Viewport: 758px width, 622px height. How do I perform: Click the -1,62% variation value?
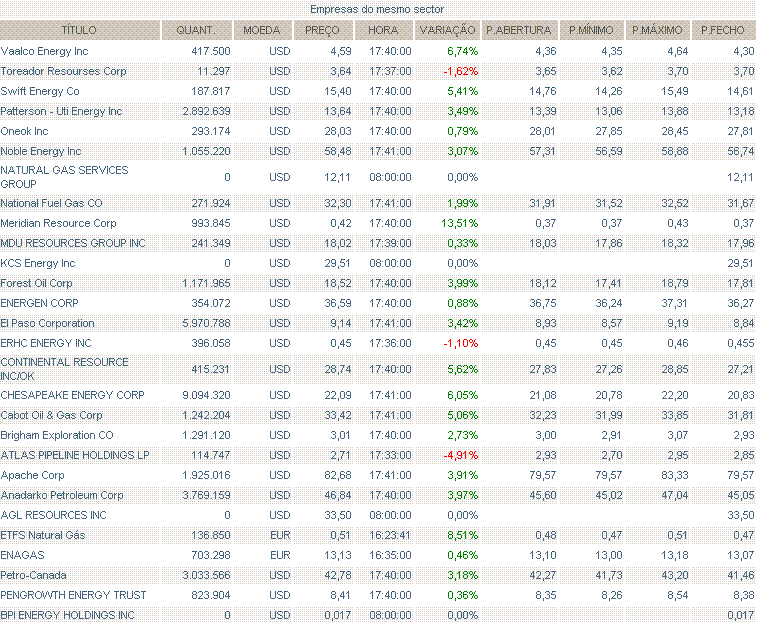461,72
